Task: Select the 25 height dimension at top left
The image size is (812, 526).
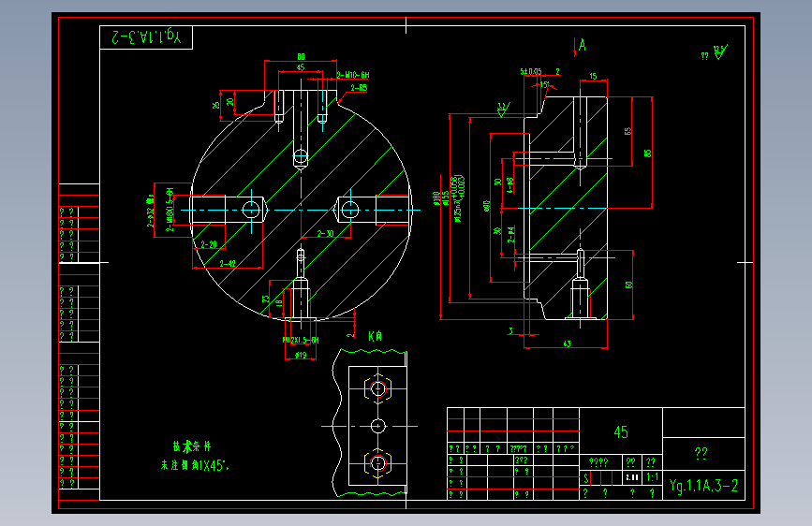Action: pos(216,105)
